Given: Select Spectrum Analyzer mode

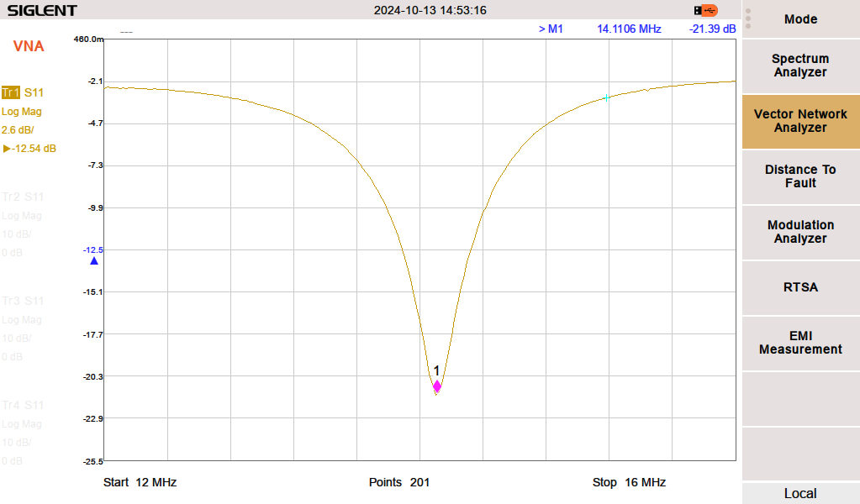Looking at the screenshot, I should point(800,66).
